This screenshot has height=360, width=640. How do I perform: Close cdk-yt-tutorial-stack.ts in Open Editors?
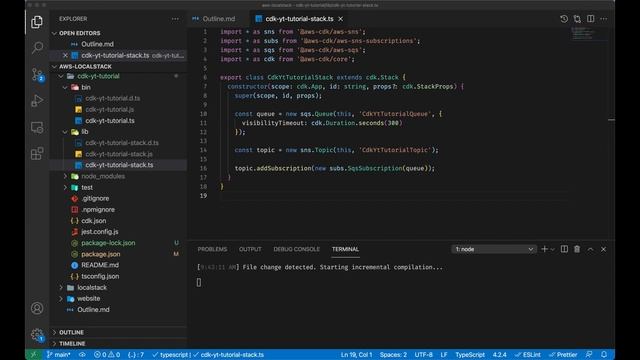tap(65, 55)
